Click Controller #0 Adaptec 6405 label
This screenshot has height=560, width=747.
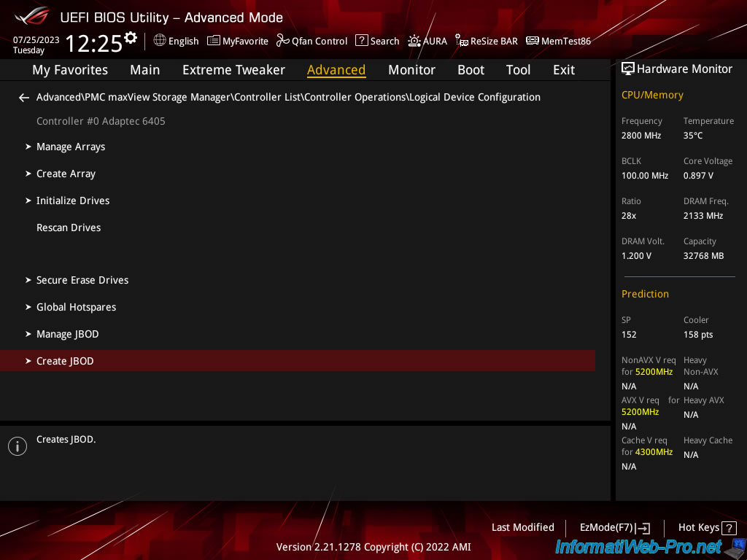click(101, 121)
